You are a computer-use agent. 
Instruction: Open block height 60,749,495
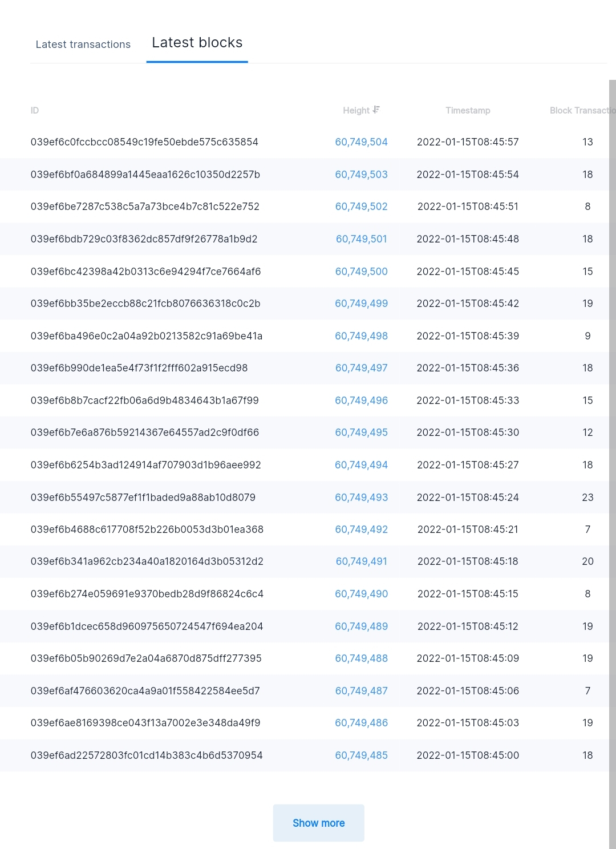coord(361,432)
